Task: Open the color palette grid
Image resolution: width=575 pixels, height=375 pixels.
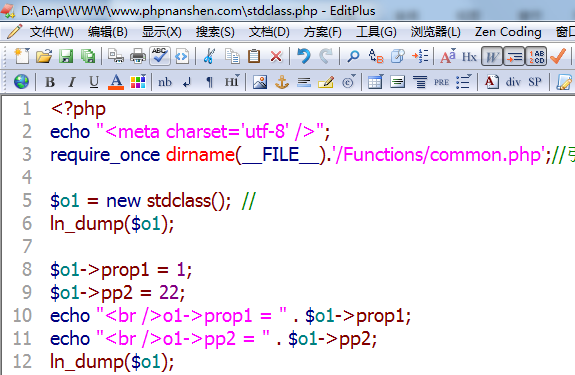Action: click(138, 81)
